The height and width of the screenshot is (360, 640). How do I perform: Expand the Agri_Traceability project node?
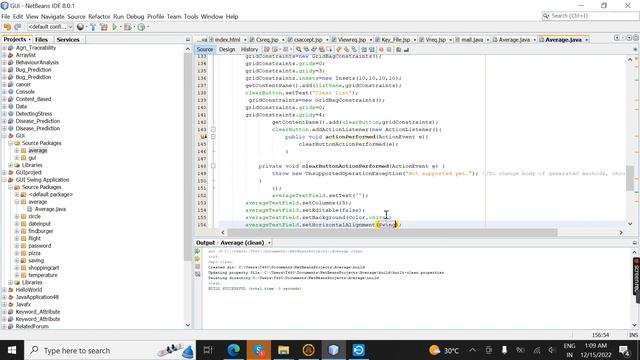(x=4, y=48)
